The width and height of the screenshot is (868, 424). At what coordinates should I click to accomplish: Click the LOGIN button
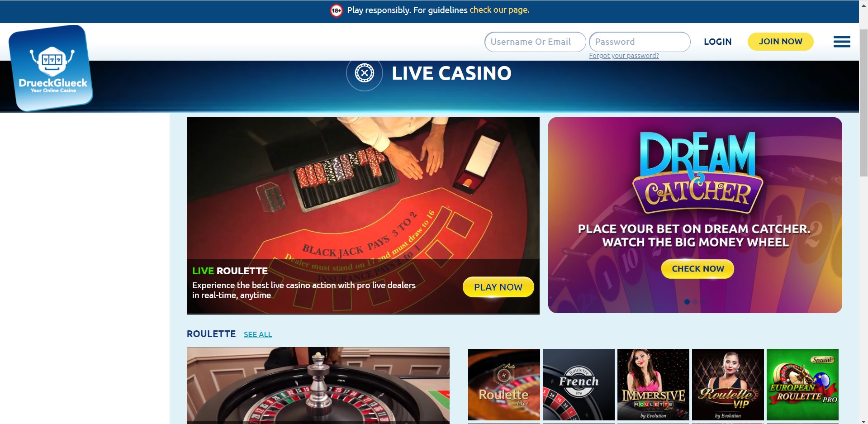tap(717, 42)
